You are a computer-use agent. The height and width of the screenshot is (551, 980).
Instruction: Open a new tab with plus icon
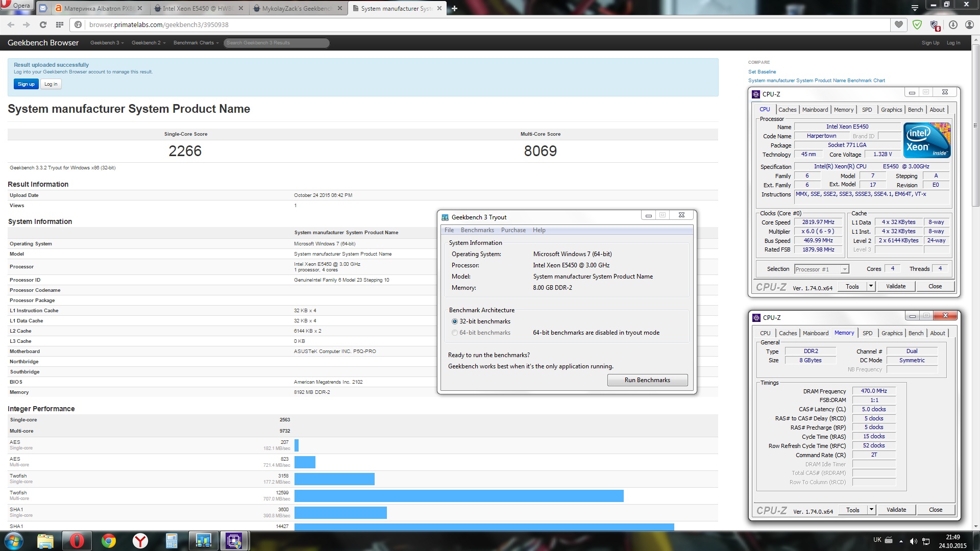(x=454, y=8)
